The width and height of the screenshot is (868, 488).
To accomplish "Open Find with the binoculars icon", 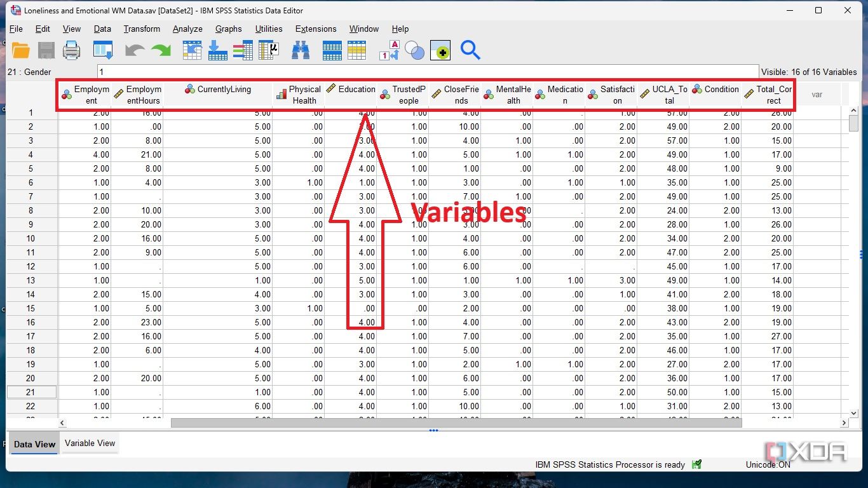I will pos(301,50).
